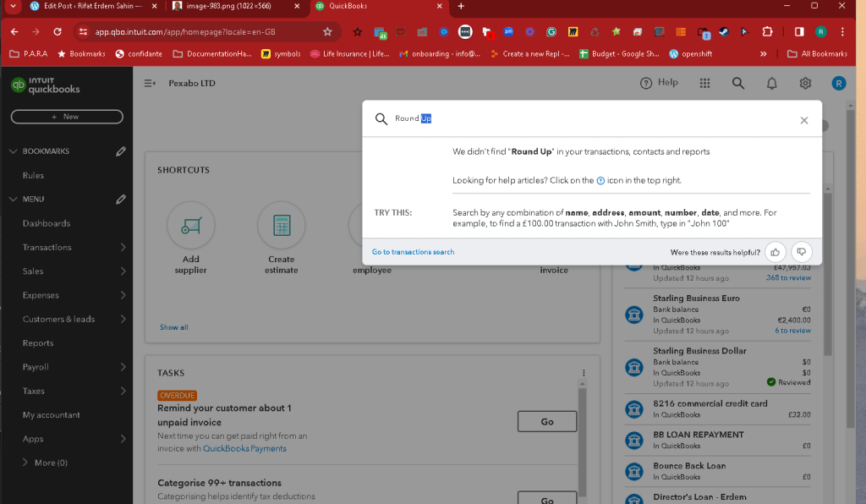Close the search panel with X
The width and height of the screenshot is (866, 504).
[804, 120]
